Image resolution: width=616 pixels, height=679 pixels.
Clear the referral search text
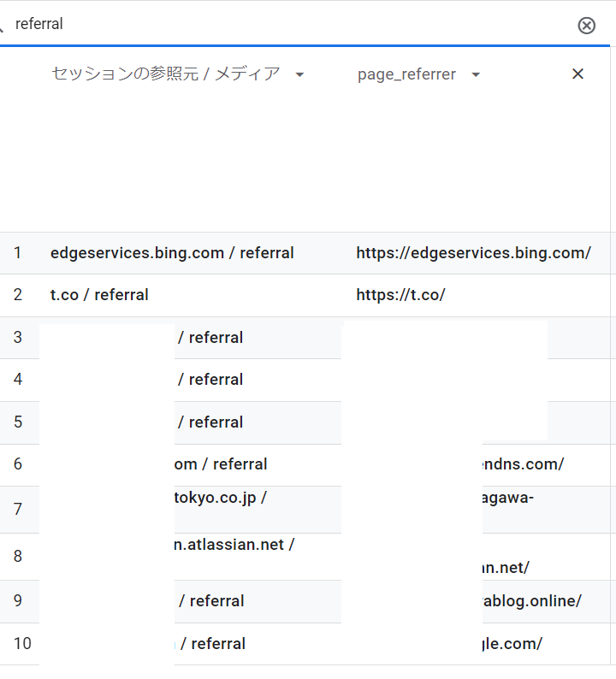[x=586, y=25]
